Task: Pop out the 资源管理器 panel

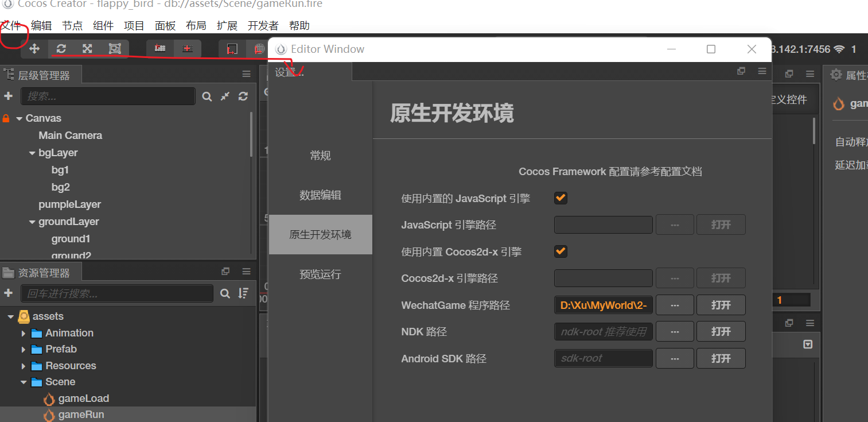Action: 225,271
